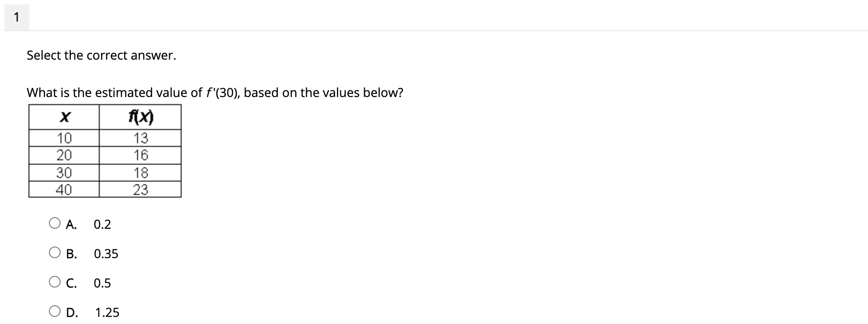Click the table cell containing 40
868x324 pixels.
[65, 190]
